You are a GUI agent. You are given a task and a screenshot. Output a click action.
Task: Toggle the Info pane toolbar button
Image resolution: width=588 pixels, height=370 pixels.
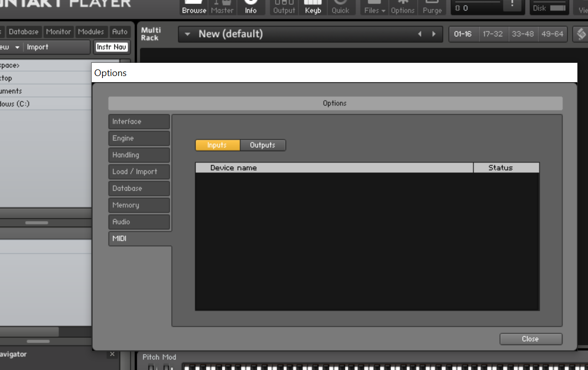click(x=251, y=7)
